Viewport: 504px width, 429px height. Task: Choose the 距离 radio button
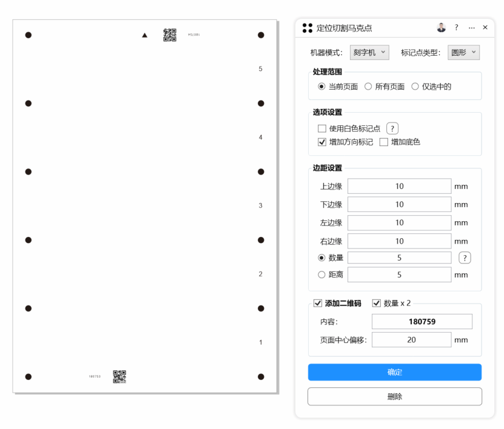coord(322,274)
